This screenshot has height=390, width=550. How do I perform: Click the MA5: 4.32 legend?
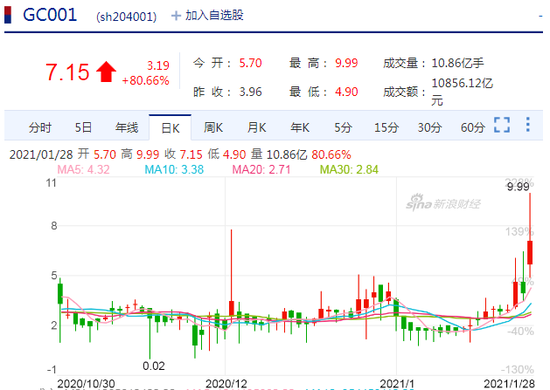(x=83, y=170)
